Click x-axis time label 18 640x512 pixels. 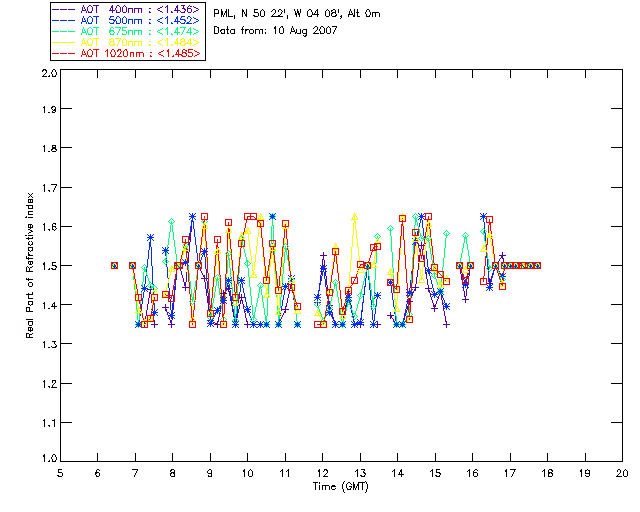547,473
